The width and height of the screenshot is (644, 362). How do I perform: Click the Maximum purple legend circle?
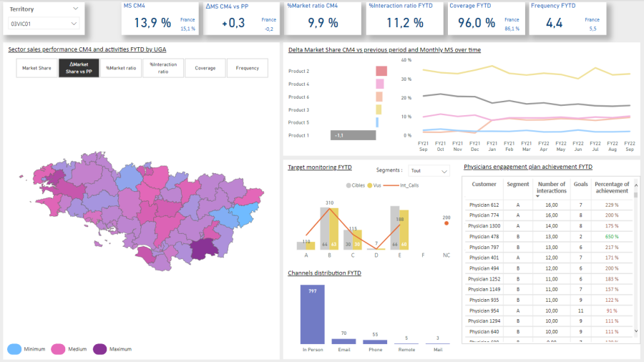click(x=99, y=349)
